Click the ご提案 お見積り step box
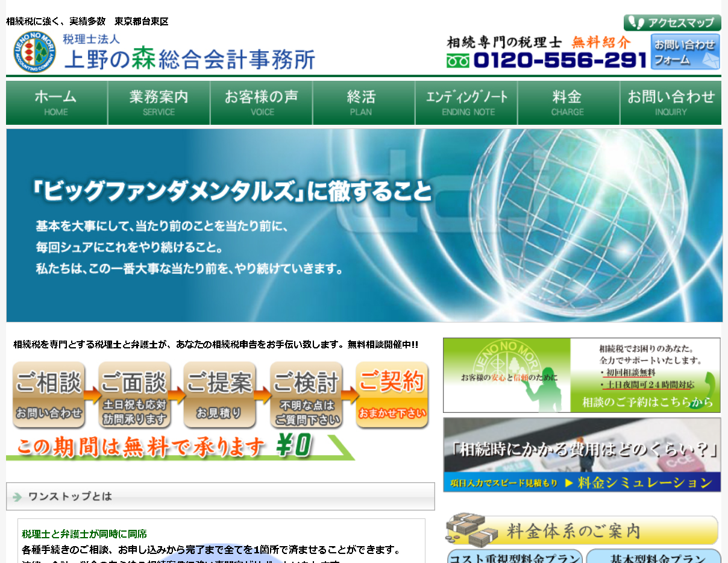The height and width of the screenshot is (563, 728). (219, 395)
